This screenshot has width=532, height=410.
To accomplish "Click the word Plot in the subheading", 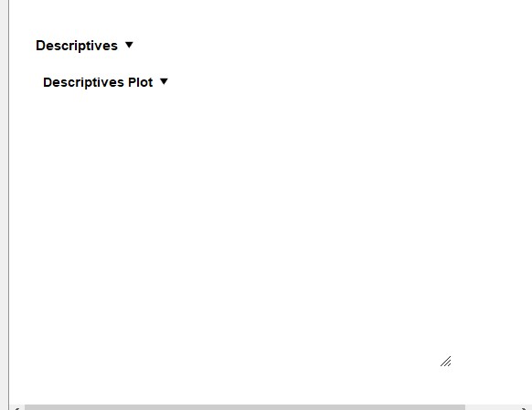I will tap(141, 82).
